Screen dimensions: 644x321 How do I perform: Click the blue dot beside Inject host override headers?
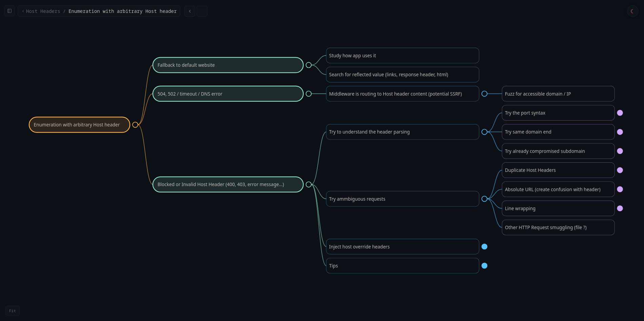tap(484, 246)
